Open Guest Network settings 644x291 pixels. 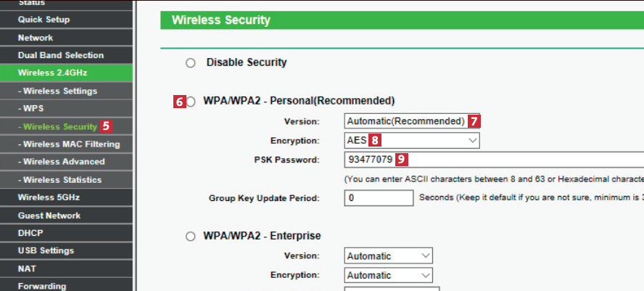49,216
